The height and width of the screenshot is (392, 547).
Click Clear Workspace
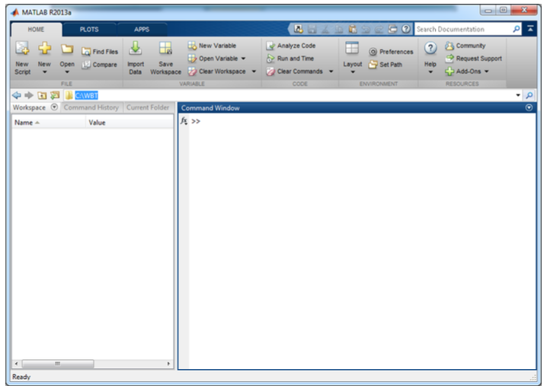(x=216, y=72)
